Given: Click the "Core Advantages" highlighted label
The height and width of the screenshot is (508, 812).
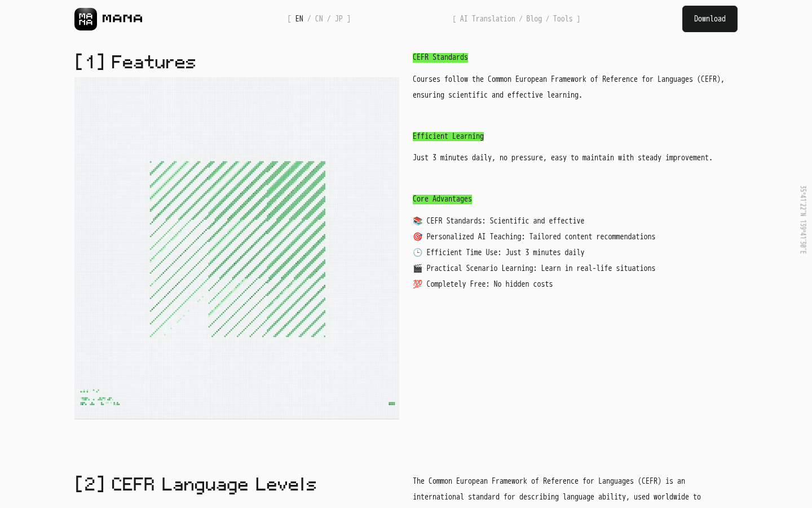Looking at the screenshot, I should (442, 199).
